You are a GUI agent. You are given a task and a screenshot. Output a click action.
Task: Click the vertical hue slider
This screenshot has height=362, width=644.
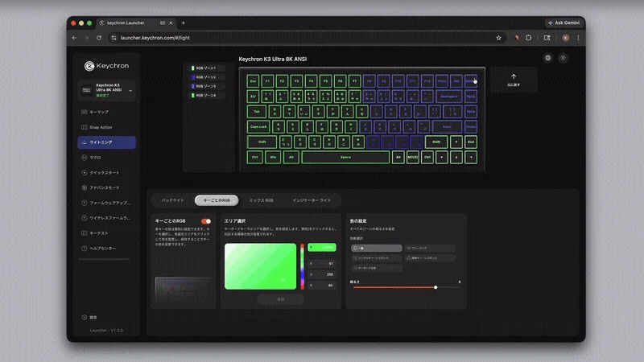[303, 266]
